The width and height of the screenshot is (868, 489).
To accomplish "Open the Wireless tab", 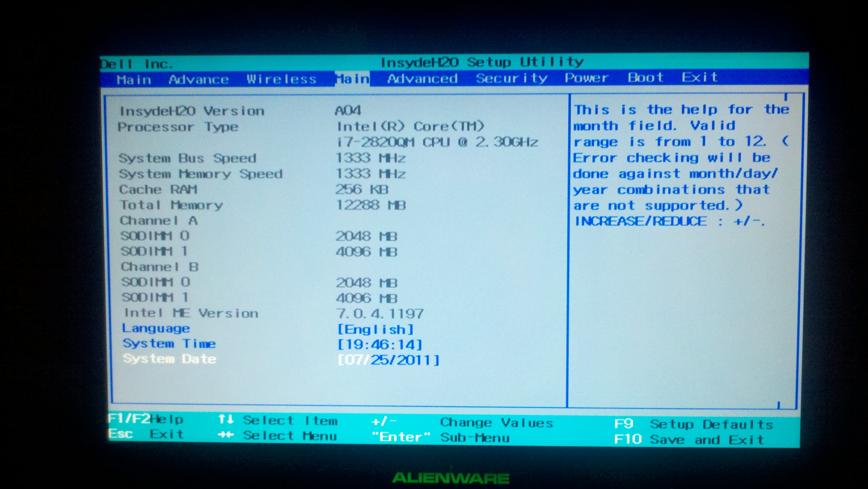I will [281, 79].
